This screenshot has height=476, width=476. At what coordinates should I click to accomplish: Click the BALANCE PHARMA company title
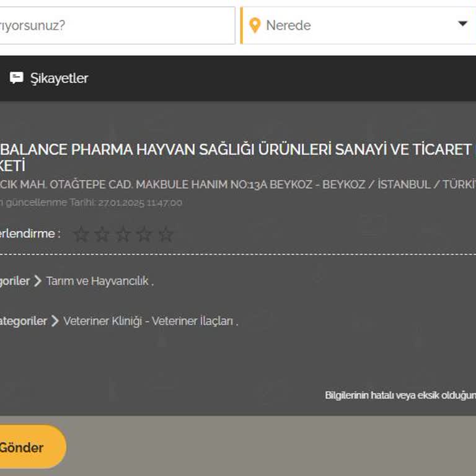238,157
